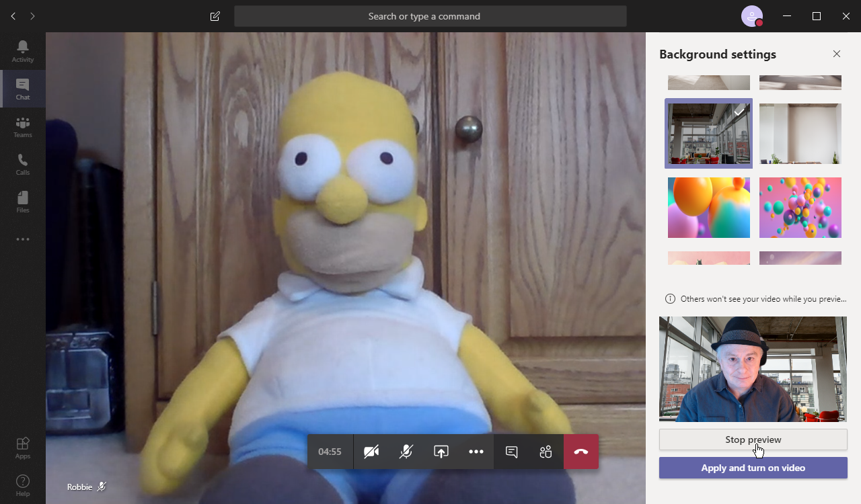Image resolution: width=861 pixels, height=504 pixels.
Task: Click the Robbie name label
Action: pyautogui.click(x=79, y=487)
